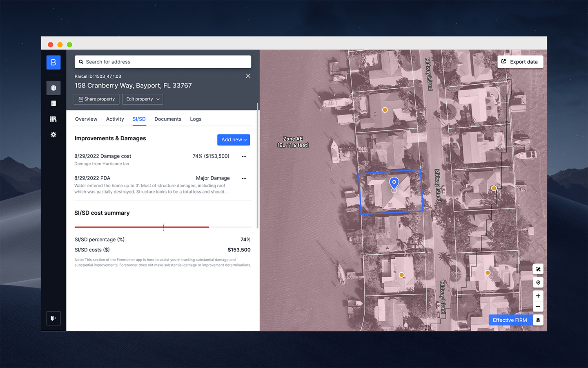Click the red macOS close window button

pos(51,45)
